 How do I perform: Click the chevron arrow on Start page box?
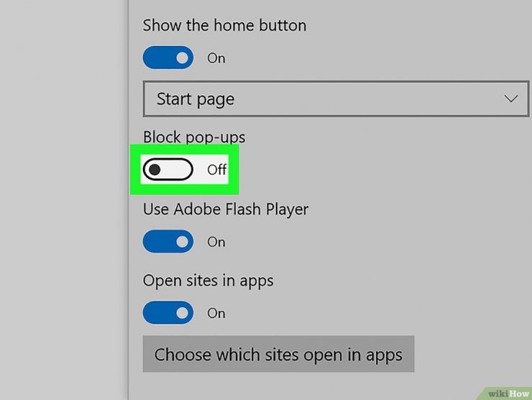coord(510,98)
